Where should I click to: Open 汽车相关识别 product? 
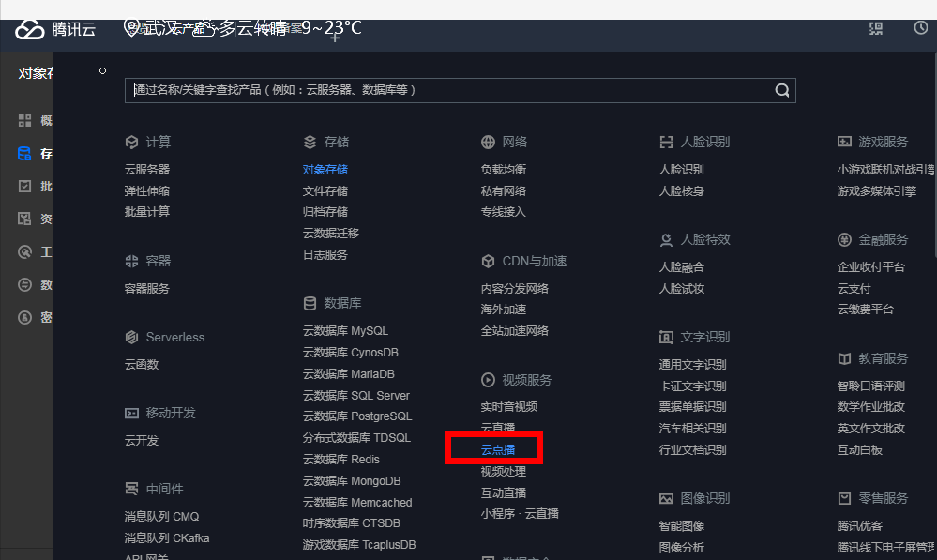pyautogui.click(x=692, y=429)
